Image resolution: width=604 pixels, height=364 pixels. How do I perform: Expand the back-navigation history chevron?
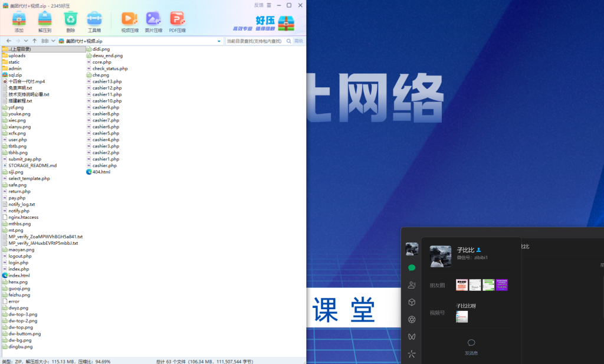26,41
